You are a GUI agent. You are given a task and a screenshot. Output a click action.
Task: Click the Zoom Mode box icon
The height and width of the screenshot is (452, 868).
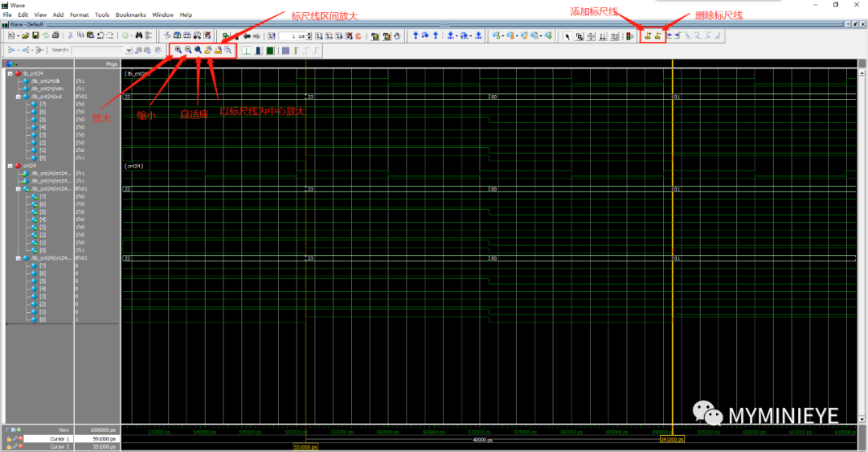pos(579,36)
